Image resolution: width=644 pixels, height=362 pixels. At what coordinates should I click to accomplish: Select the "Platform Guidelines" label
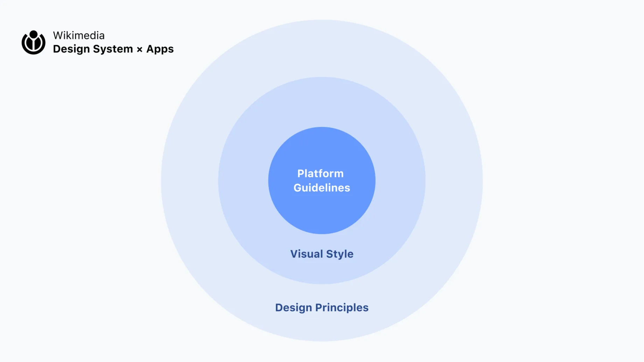click(322, 180)
